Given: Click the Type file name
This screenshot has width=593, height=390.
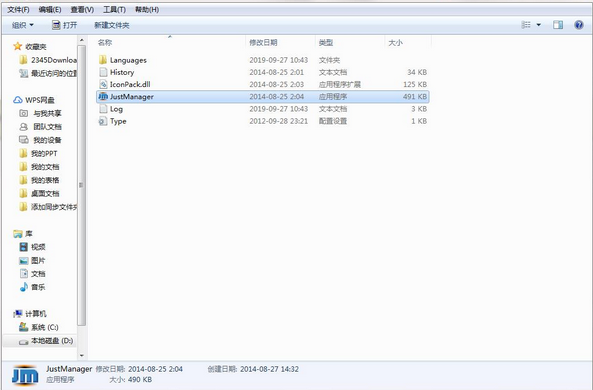Looking at the screenshot, I should pos(118,121).
